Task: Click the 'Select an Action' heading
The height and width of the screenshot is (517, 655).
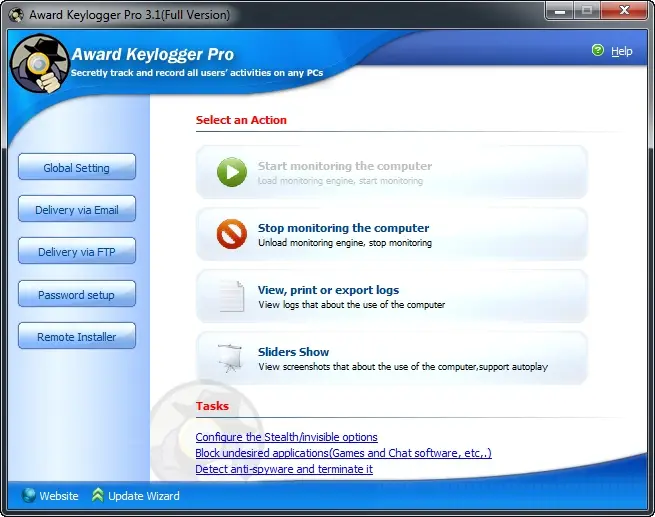Action: (241, 120)
